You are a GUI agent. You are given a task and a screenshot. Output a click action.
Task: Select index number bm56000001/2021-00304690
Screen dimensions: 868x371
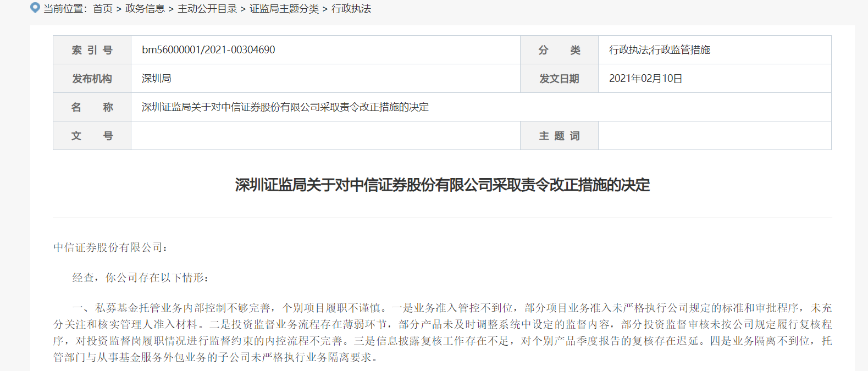[208, 50]
